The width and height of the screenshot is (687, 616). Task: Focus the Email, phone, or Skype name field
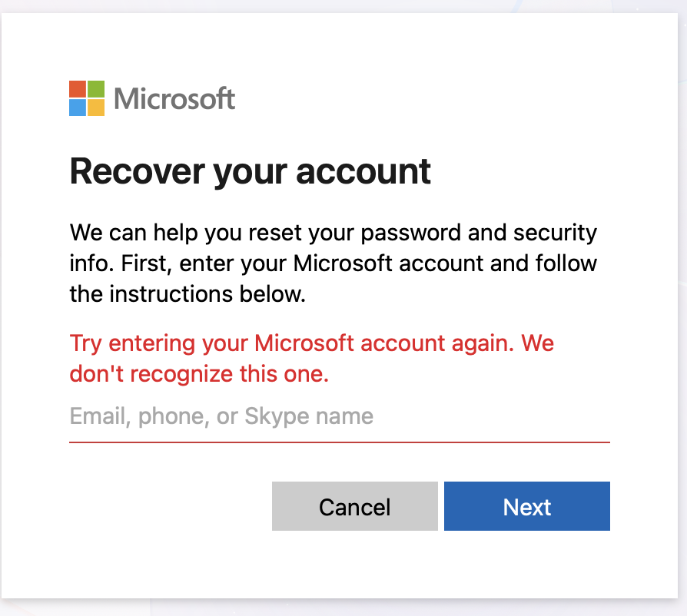click(x=338, y=417)
